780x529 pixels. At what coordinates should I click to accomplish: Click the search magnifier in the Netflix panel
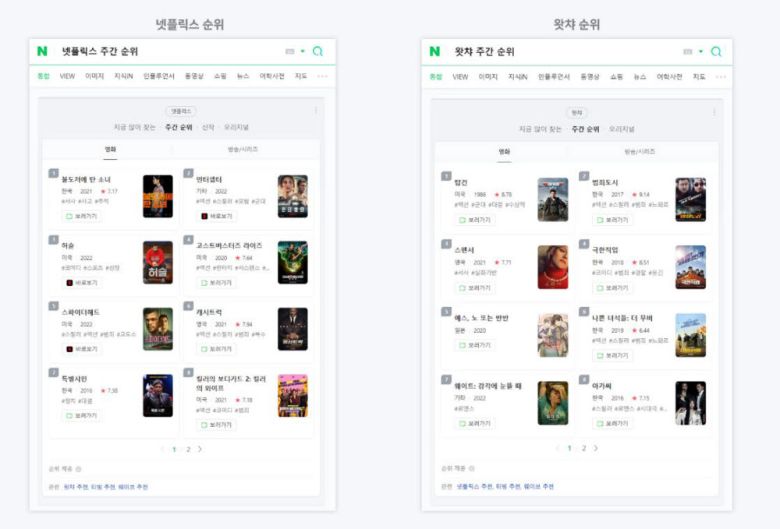317,51
